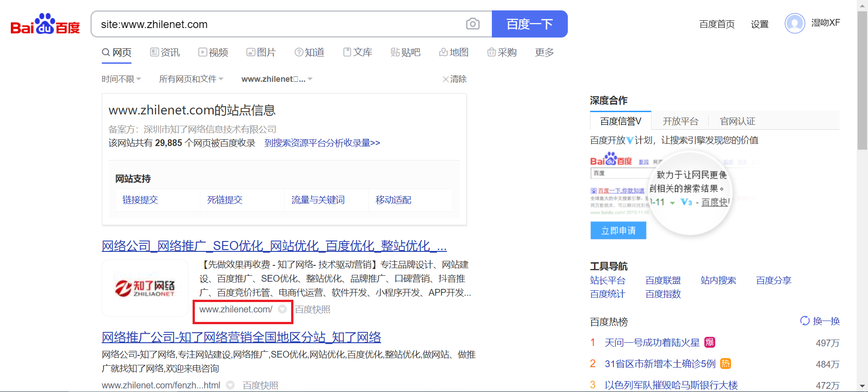Open 到搜索资源平台分析收录量 link

pos(322,143)
